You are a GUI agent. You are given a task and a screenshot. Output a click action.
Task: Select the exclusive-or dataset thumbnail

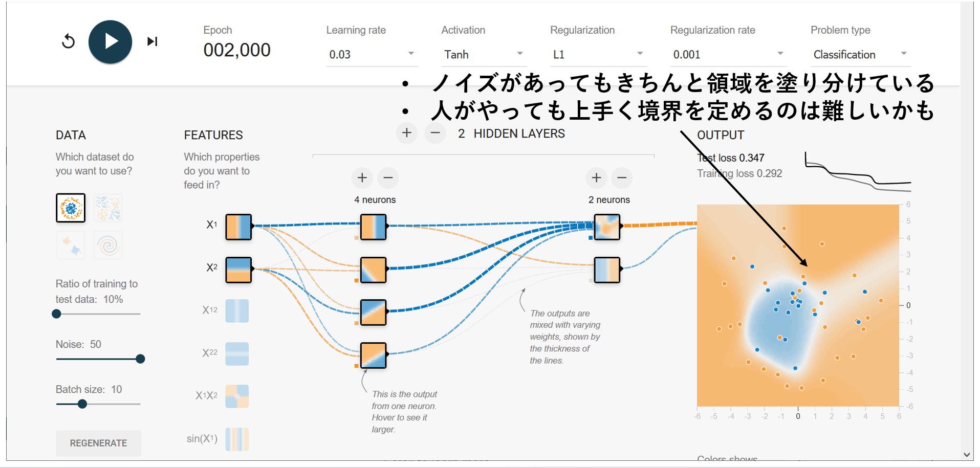coord(107,208)
